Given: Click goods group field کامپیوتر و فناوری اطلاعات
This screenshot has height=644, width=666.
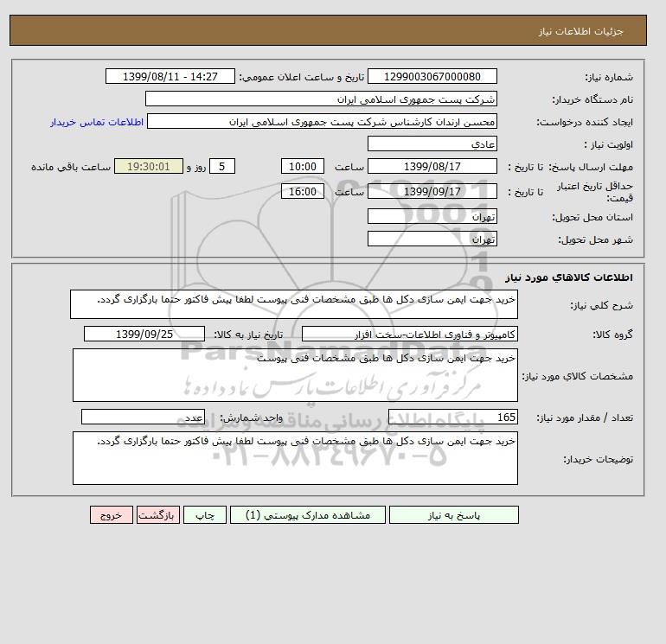Looking at the screenshot, I should tap(410, 334).
